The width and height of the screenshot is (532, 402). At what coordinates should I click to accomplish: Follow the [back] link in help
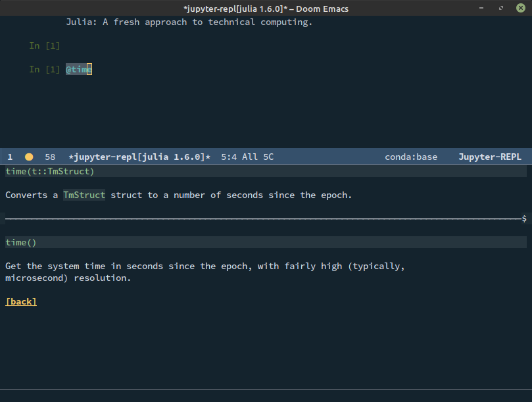[x=21, y=301]
